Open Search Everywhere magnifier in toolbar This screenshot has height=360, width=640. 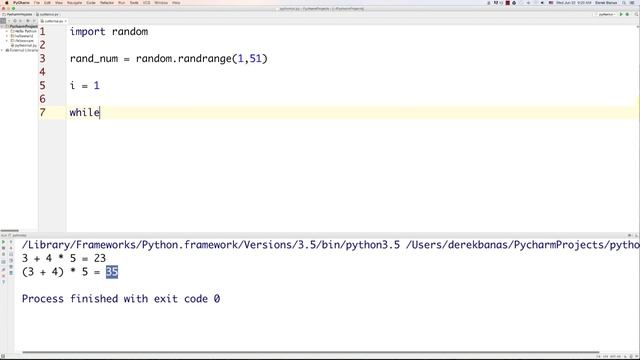point(636,14)
